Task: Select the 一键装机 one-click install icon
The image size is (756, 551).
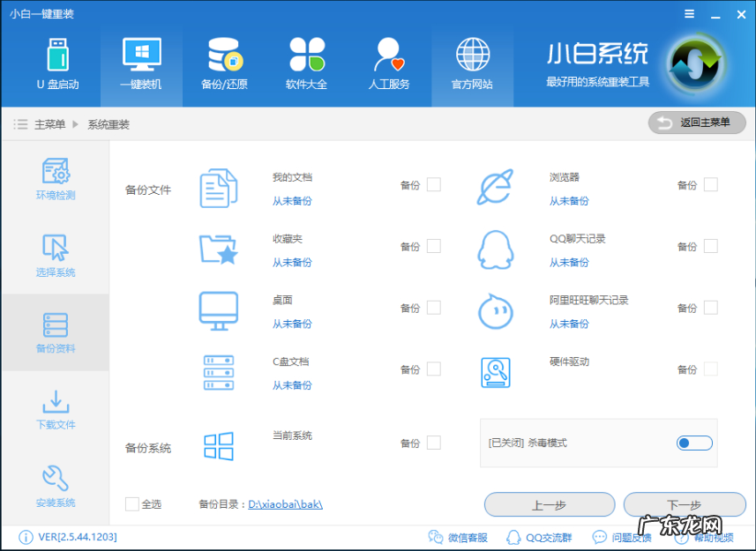Action: (141, 62)
